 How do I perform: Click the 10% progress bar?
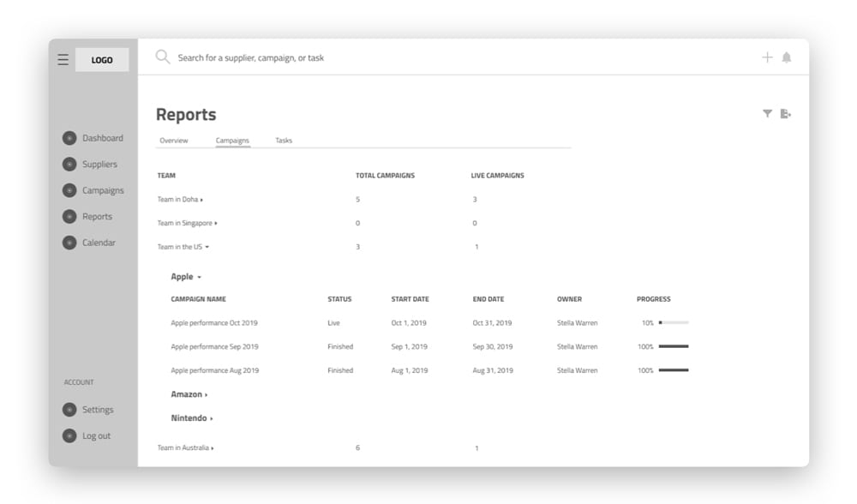pyautogui.click(x=674, y=322)
